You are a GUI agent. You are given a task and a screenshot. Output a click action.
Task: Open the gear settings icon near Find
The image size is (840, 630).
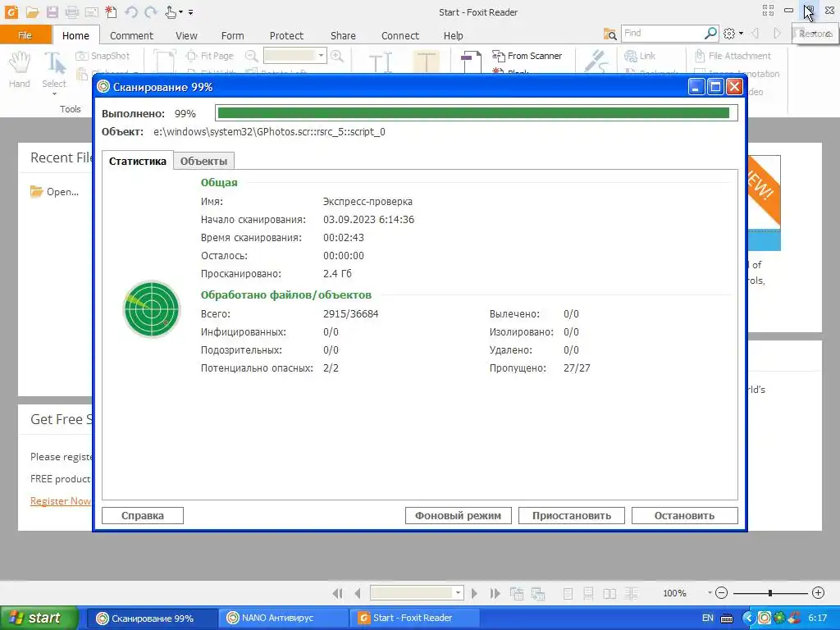pos(729,33)
